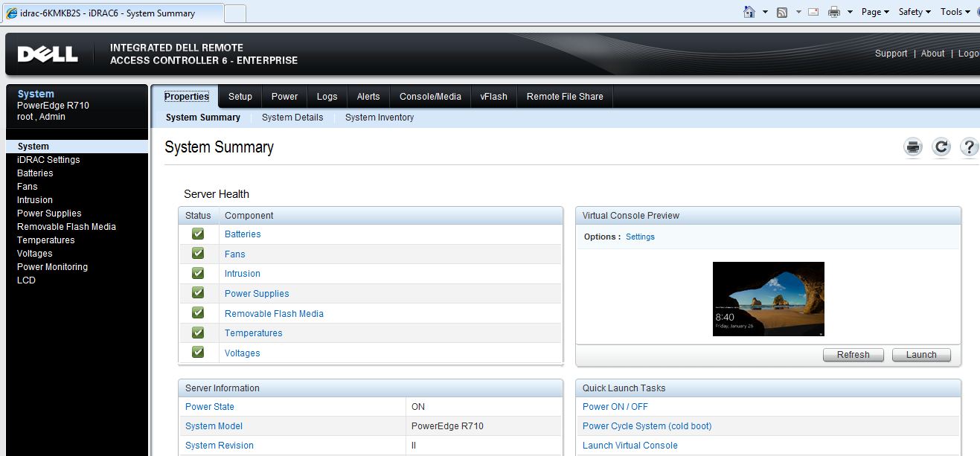Viewport: 980px width, 456px height.
Task: Click the RSS feeds icon in the browser toolbar
Action: click(782, 11)
